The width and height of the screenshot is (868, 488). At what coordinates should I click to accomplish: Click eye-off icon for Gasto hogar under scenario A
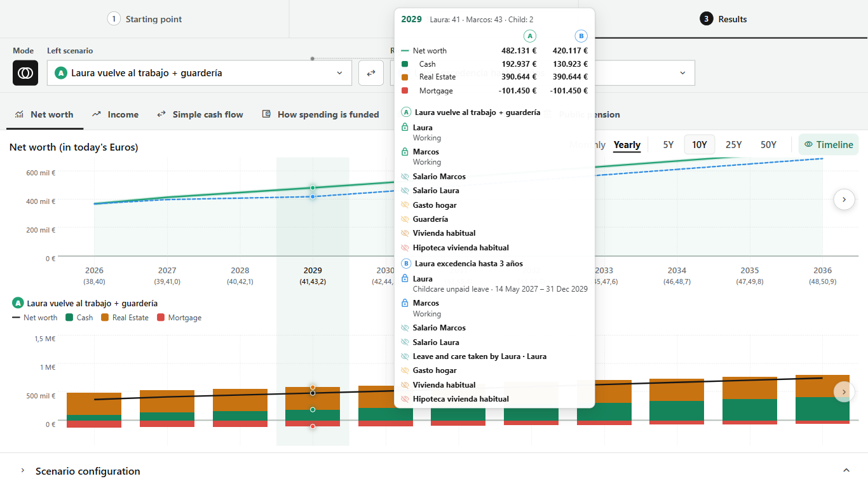[x=405, y=205]
